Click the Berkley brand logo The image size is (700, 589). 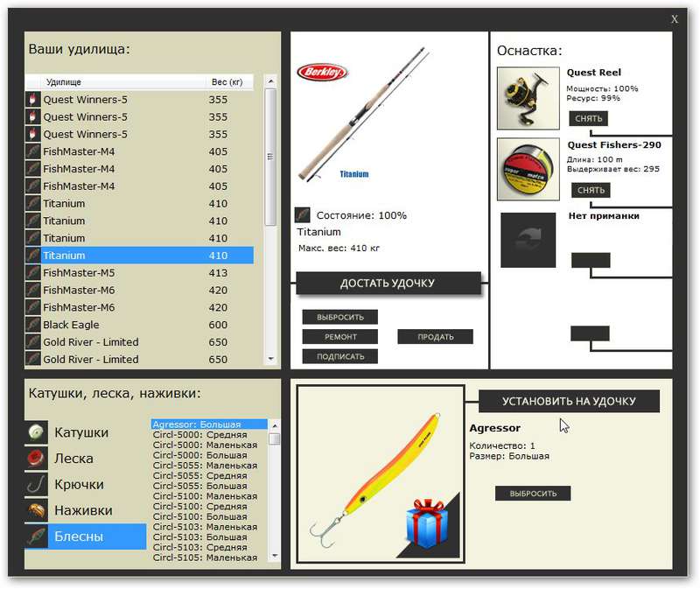pyautogui.click(x=322, y=72)
